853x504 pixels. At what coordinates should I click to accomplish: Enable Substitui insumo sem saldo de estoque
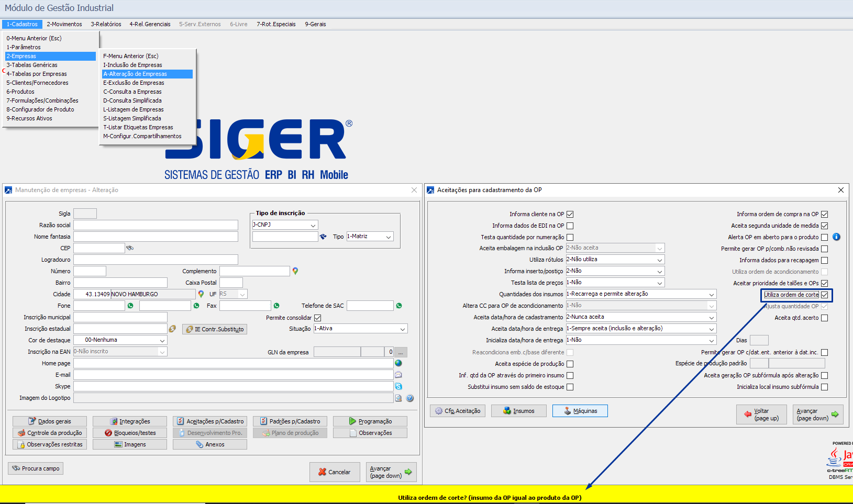pos(570,387)
